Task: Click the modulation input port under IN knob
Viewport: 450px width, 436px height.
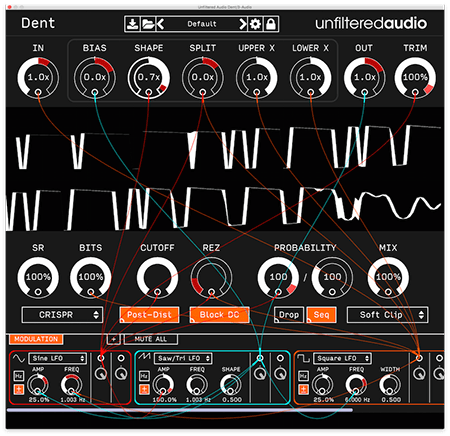Action: pyautogui.click(x=38, y=92)
